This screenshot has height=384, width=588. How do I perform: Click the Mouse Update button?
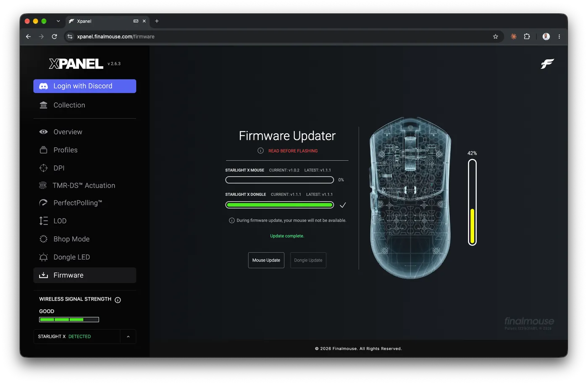(266, 260)
